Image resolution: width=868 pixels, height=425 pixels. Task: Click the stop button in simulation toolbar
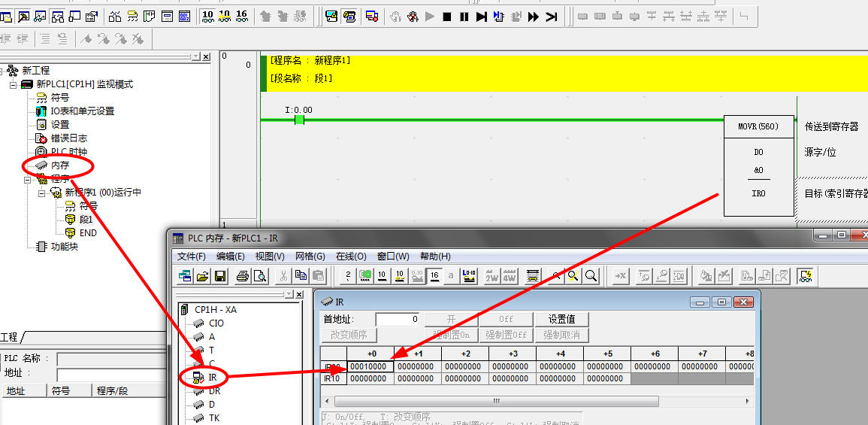pyautogui.click(x=447, y=16)
